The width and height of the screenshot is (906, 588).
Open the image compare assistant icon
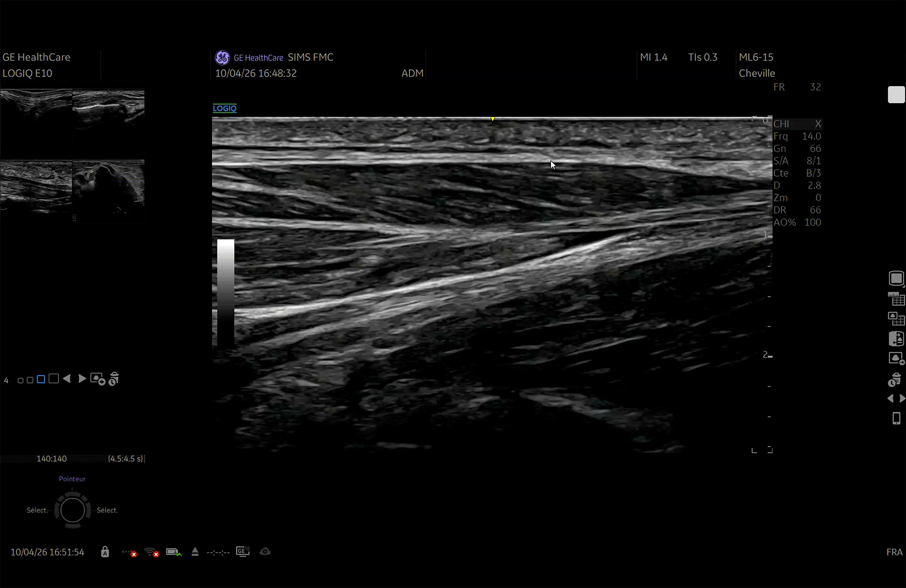tap(896, 339)
